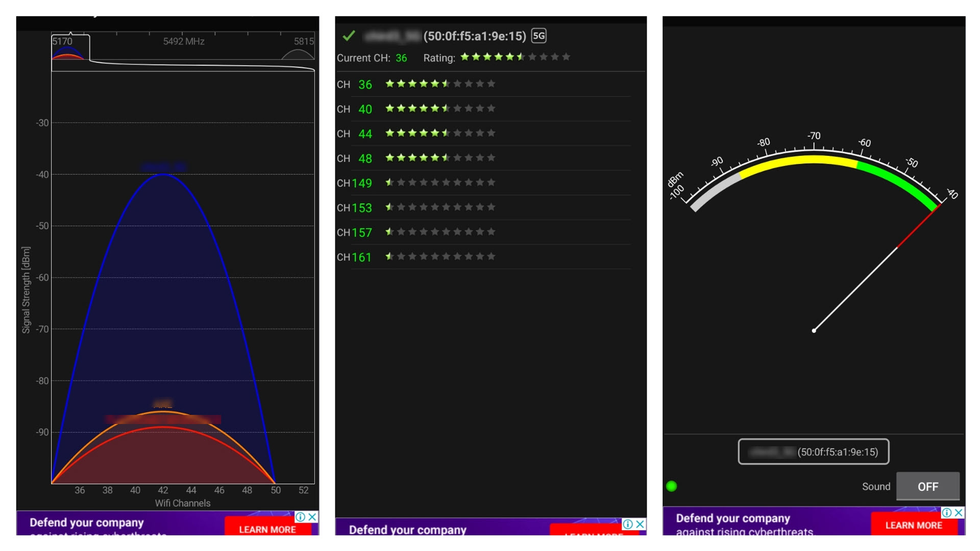Click the Signal Strength [dBm] axis label
Viewport: 980px width, 551px height.
(26, 290)
